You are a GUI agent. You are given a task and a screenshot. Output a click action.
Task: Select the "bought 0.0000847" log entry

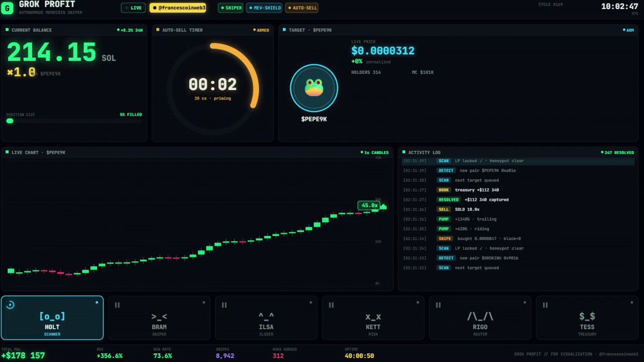tap(519, 239)
